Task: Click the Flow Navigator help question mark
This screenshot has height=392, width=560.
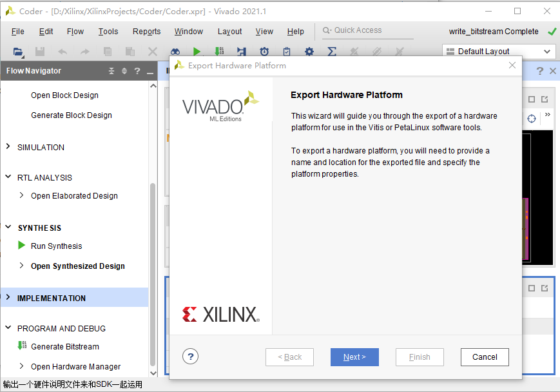Action: [137, 71]
